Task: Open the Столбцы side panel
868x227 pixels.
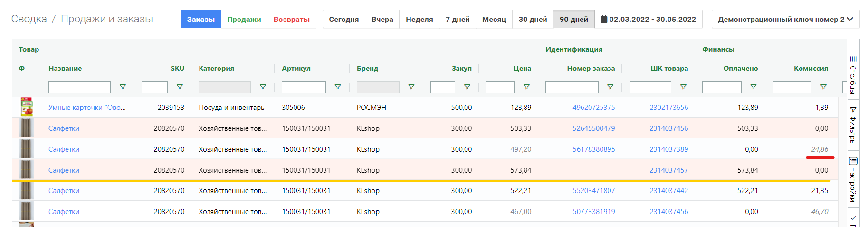Action: [853, 75]
